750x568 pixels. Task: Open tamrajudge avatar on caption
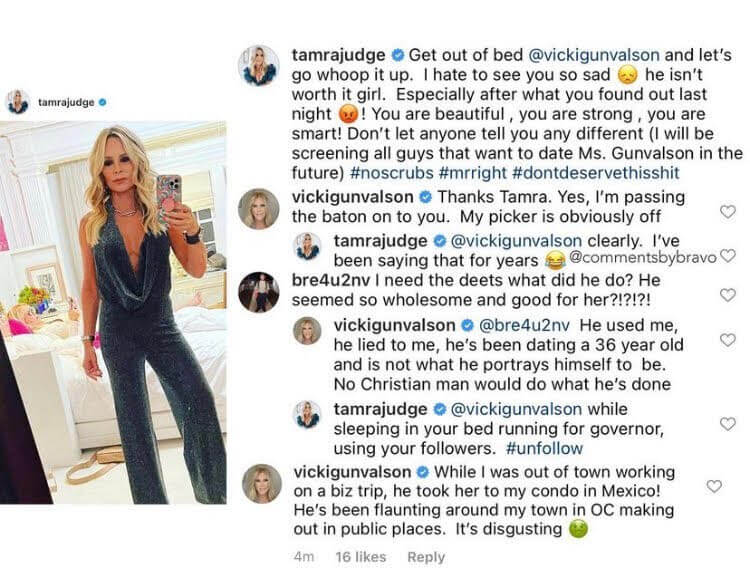click(259, 66)
